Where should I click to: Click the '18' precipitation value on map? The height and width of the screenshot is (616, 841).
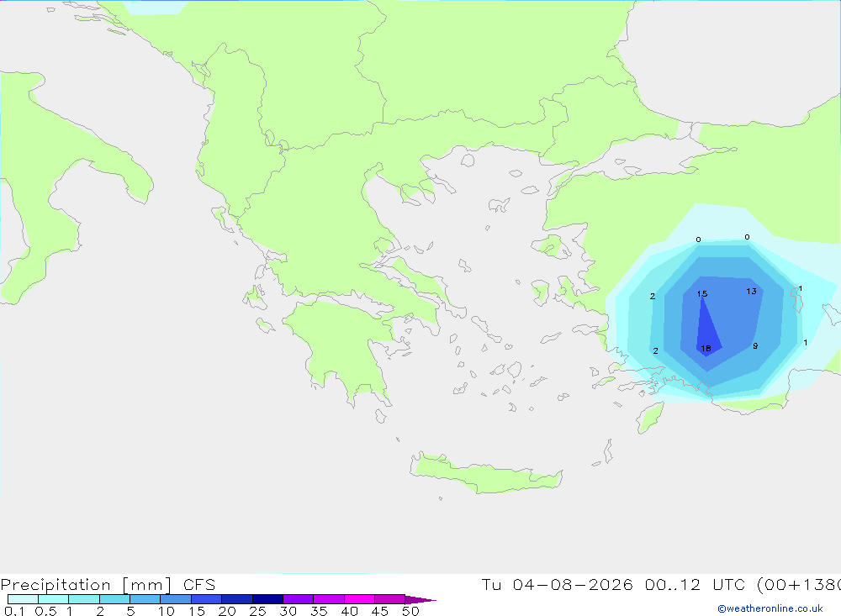pos(706,349)
